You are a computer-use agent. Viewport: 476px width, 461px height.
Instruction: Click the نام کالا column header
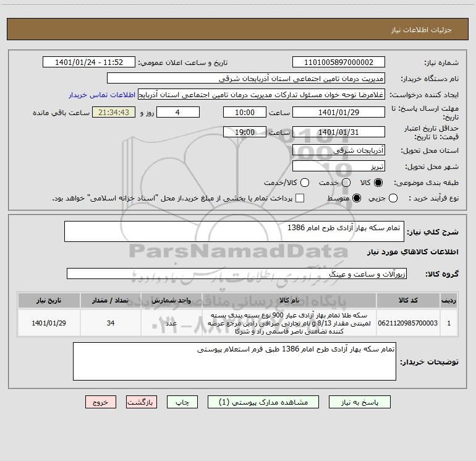coord(289,300)
